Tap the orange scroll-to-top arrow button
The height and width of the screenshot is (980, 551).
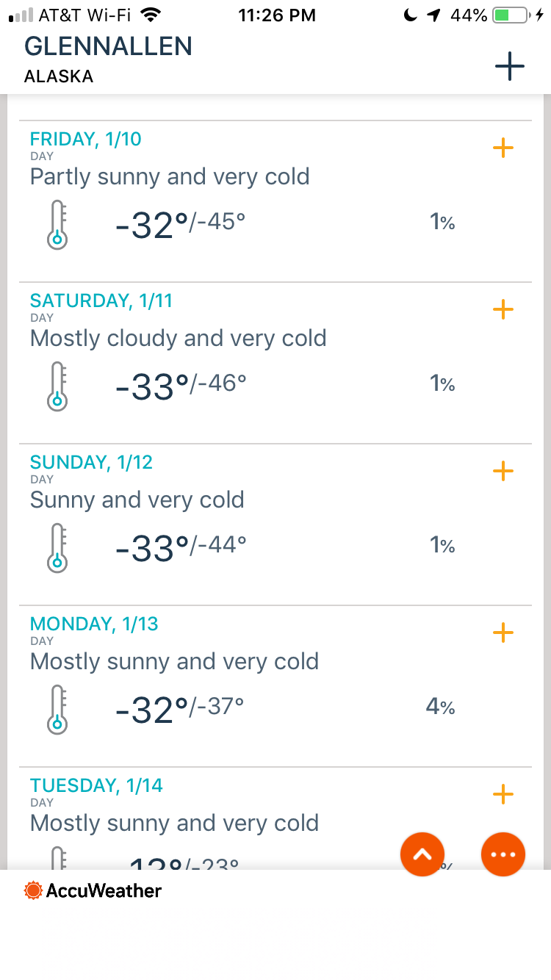(422, 854)
